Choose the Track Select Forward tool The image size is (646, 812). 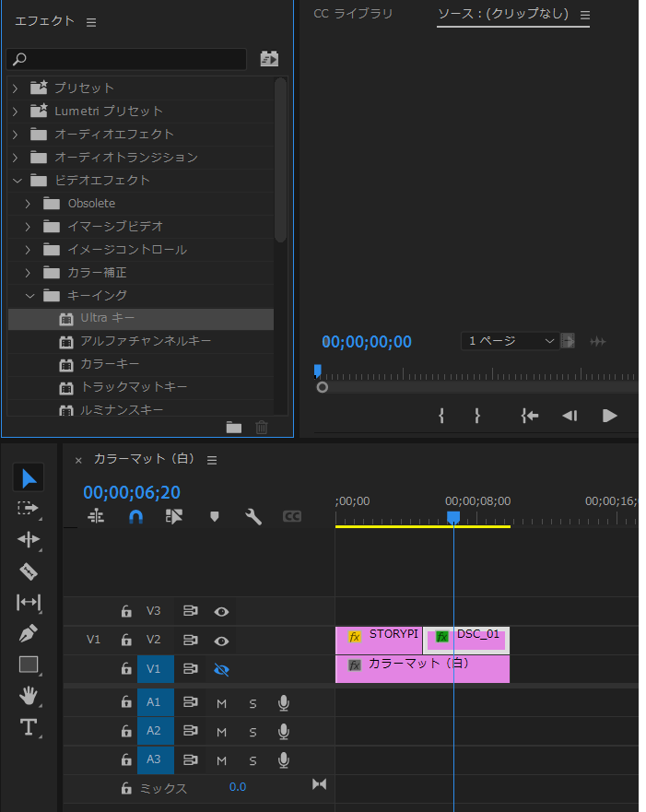point(29,508)
